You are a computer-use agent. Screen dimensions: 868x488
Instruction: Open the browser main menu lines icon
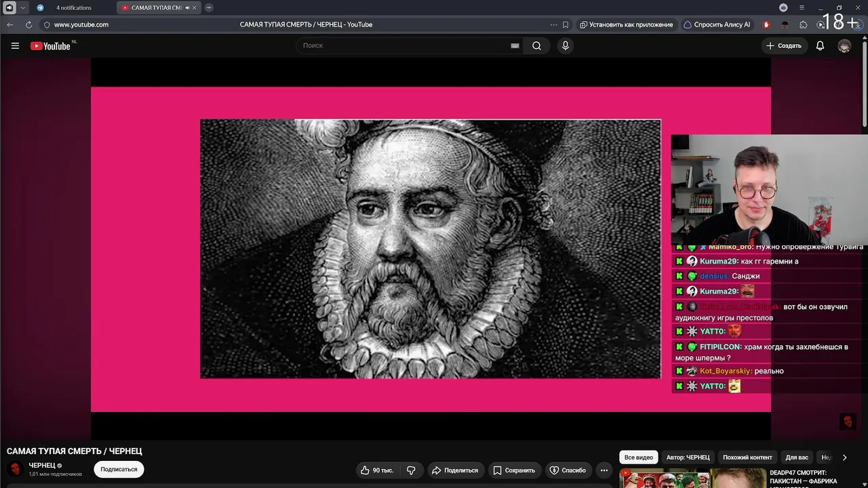(x=802, y=7)
